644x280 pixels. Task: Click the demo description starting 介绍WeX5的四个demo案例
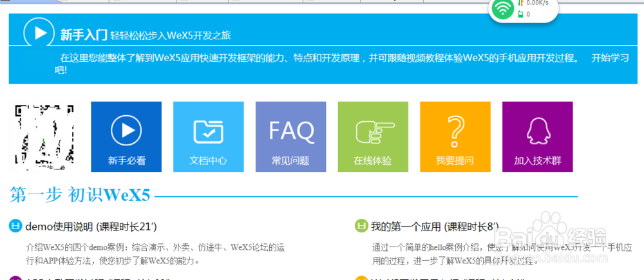coord(155,254)
